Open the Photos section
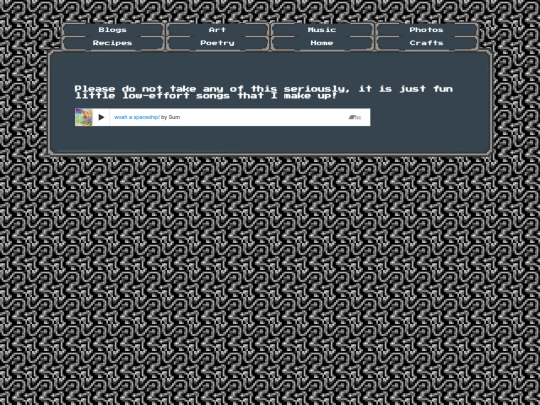Screen dimensions: 540x405 point(426,30)
